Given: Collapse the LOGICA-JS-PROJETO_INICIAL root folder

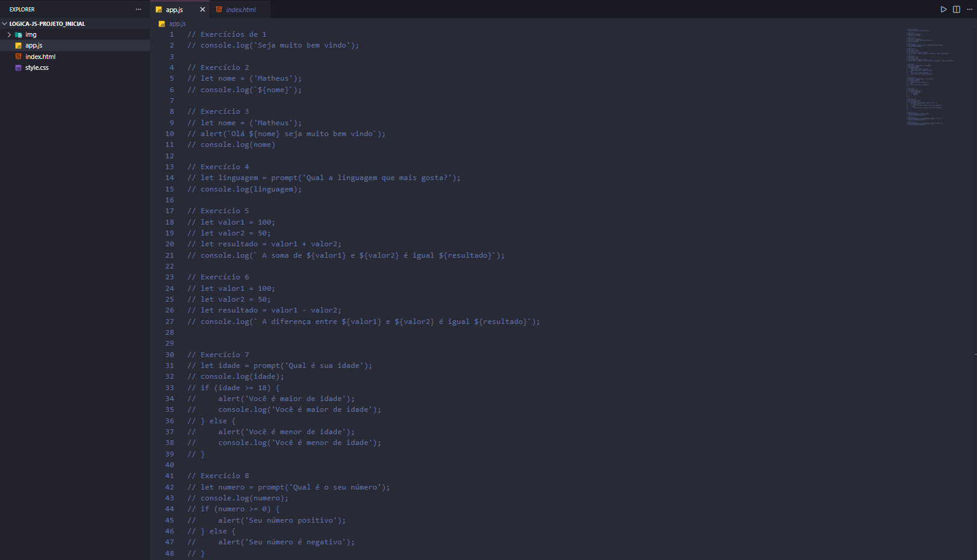Looking at the screenshot, I should [x=5, y=23].
